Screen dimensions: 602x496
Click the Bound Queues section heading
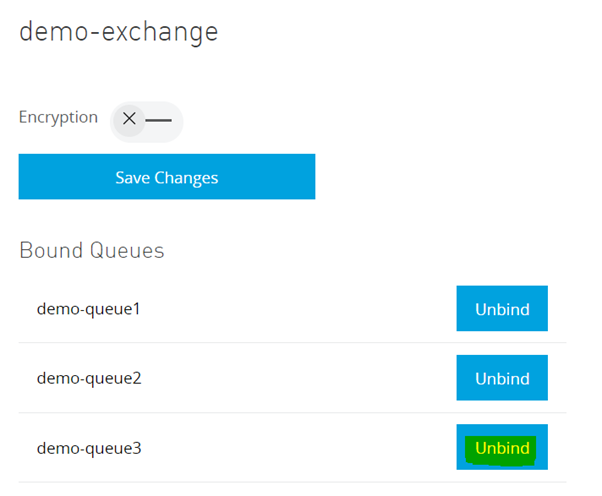91,250
